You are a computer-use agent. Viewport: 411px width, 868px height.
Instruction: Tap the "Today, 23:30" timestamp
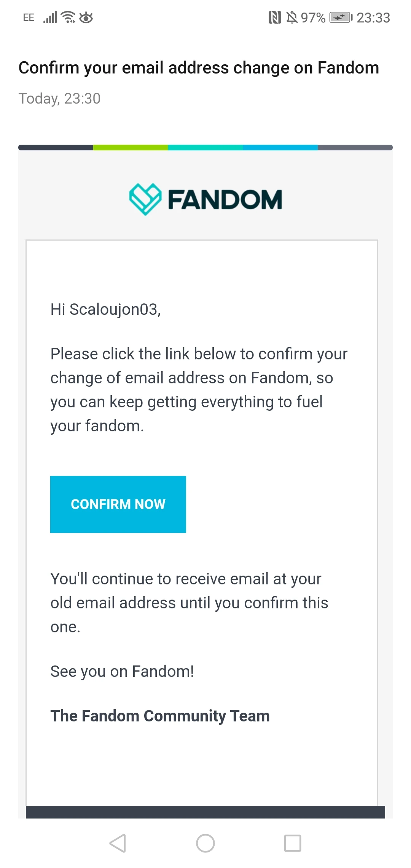pos(59,99)
